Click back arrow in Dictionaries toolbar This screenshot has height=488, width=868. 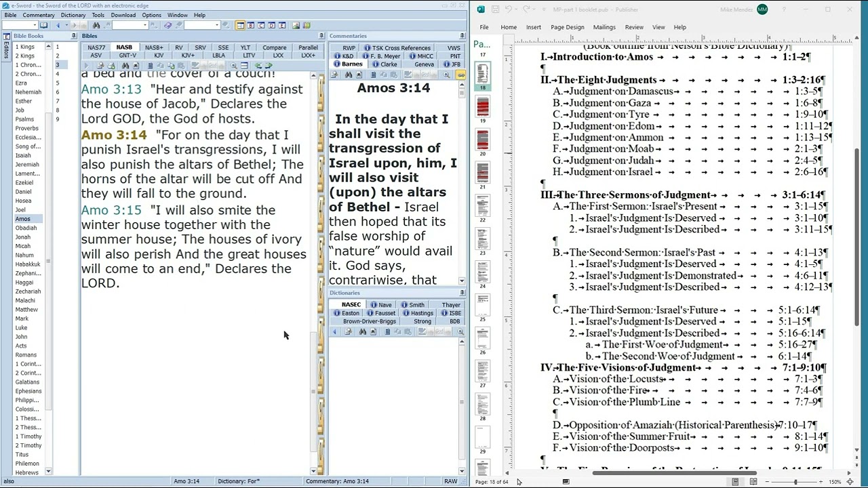pos(334,332)
